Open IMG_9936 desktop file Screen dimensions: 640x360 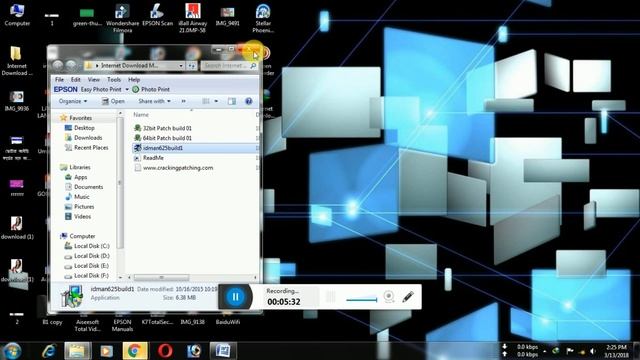[16, 101]
